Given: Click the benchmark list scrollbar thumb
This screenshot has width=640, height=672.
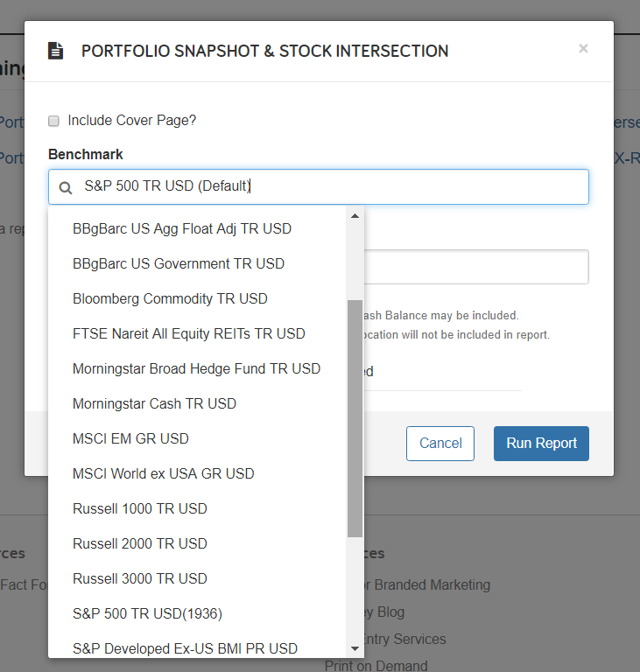Looking at the screenshot, I should click(355, 418).
